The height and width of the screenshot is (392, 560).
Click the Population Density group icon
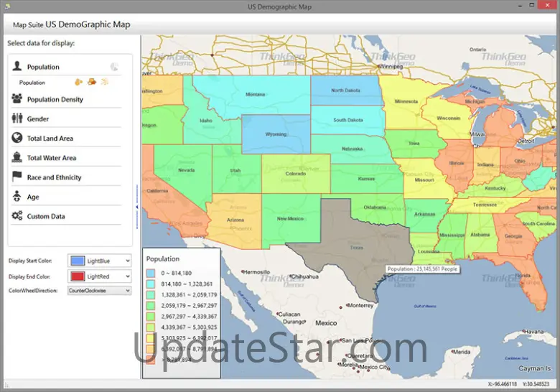[x=17, y=98]
